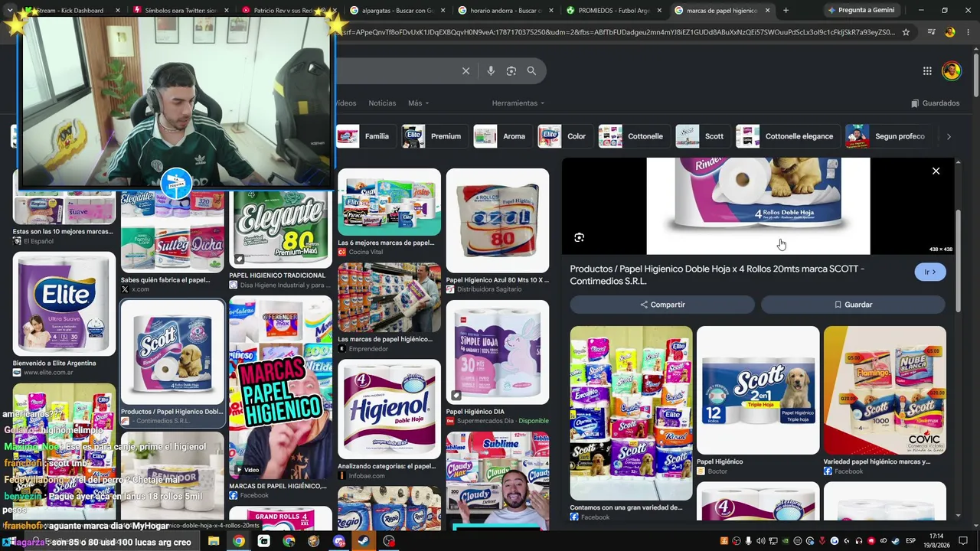
Task: Open the 'Papel Higienico DIA' result image
Action: 498,351
